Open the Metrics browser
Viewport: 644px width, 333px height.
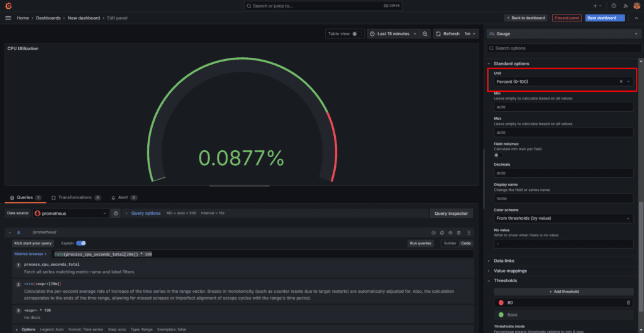[30, 254]
